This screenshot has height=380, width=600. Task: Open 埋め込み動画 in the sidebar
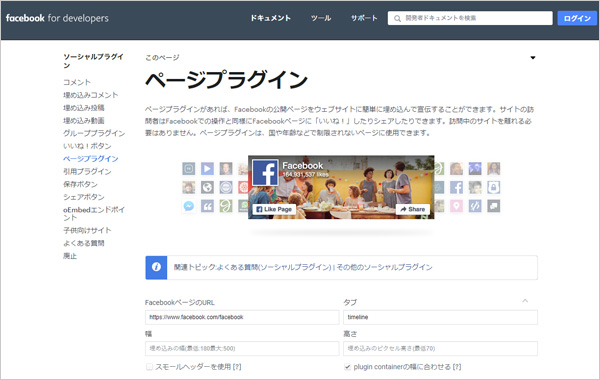click(x=84, y=121)
